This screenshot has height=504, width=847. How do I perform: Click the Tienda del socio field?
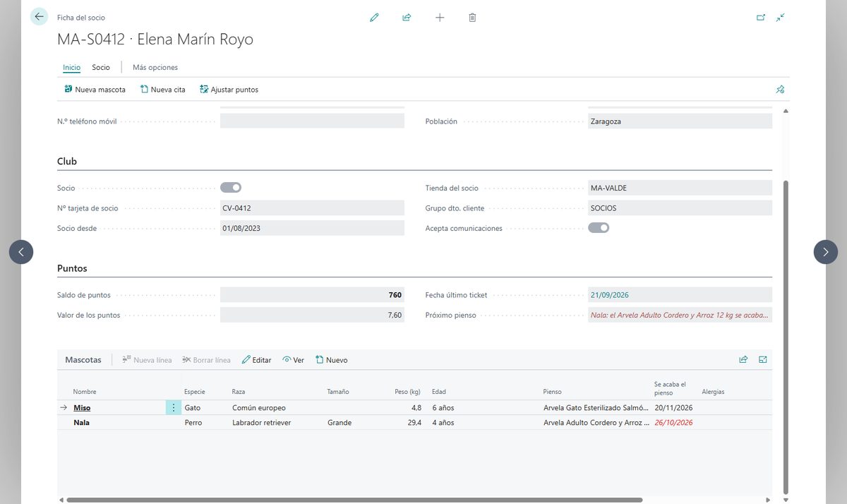pos(680,188)
